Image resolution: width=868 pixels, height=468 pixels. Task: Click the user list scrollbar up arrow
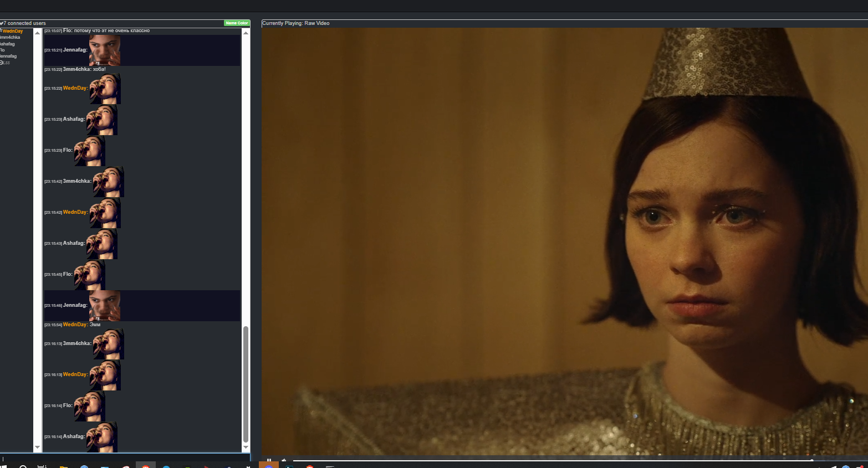pos(38,32)
